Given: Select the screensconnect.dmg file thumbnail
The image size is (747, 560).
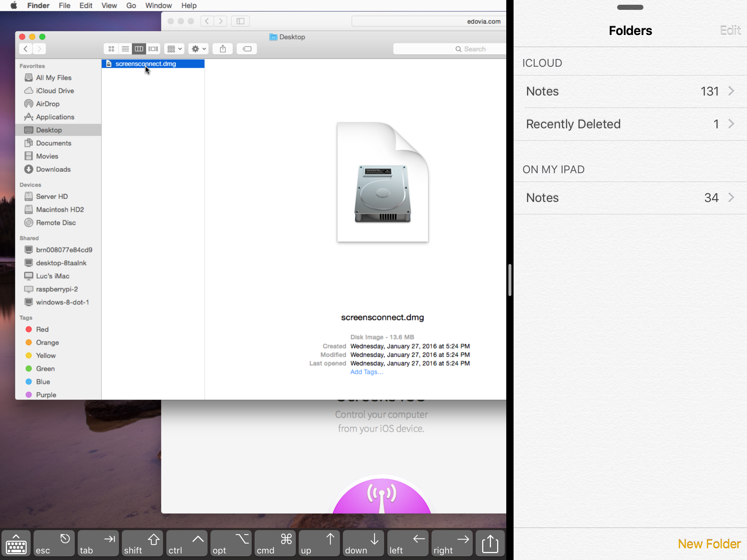Looking at the screenshot, I should (382, 181).
